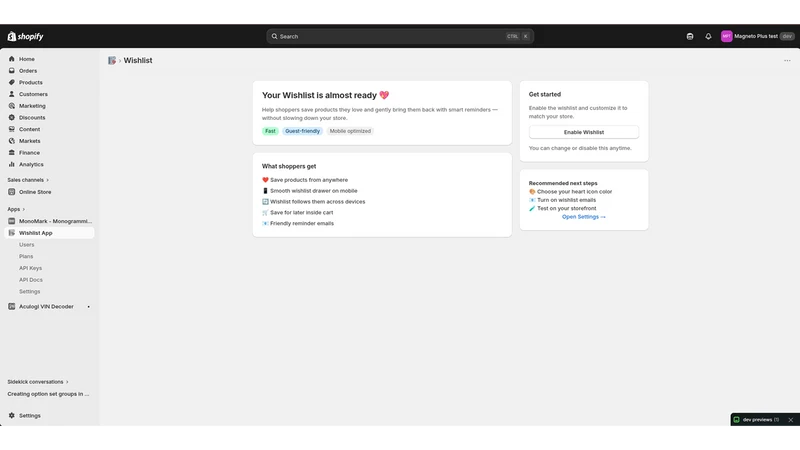Click the pin dot beside Aculogi VIN Decoder
The width and height of the screenshot is (800, 450).
(x=88, y=307)
